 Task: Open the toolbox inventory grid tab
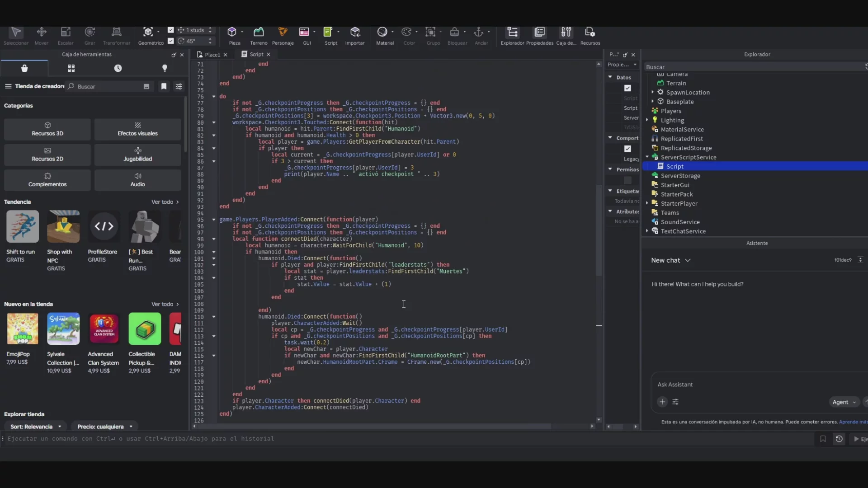(71, 68)
